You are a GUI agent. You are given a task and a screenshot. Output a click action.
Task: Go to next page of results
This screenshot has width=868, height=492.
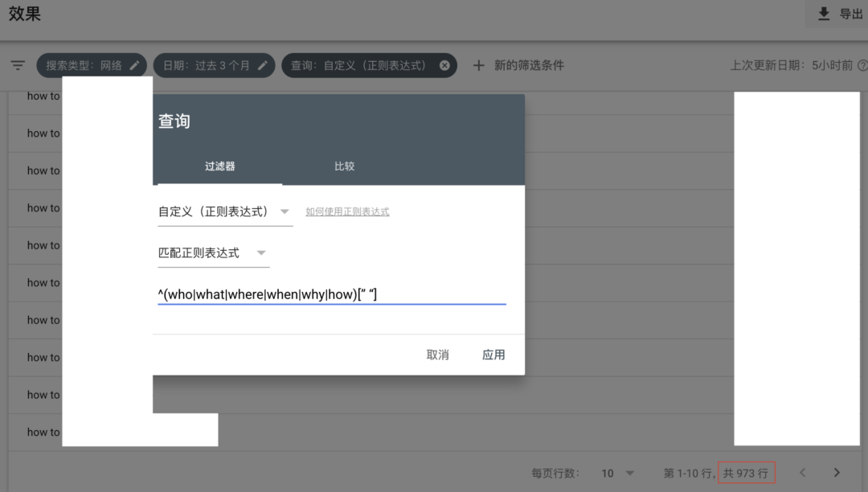click(x=837, y=473)
